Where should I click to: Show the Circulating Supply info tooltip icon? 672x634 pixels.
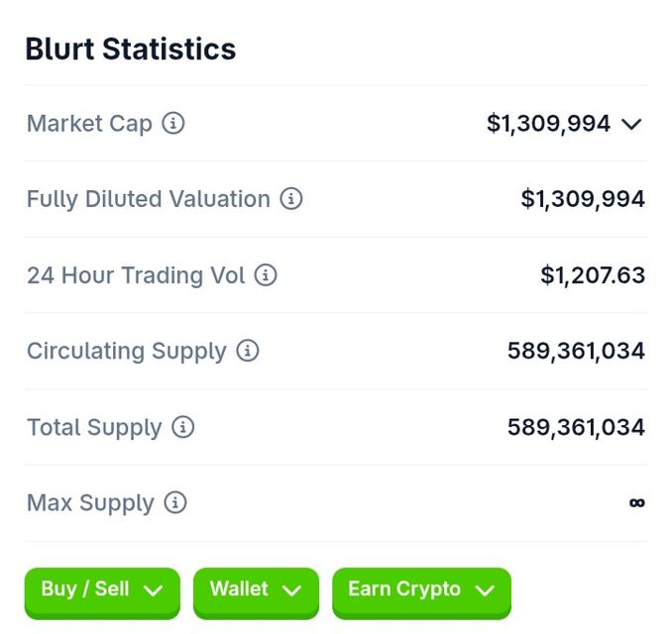click(x=248, y=351)
